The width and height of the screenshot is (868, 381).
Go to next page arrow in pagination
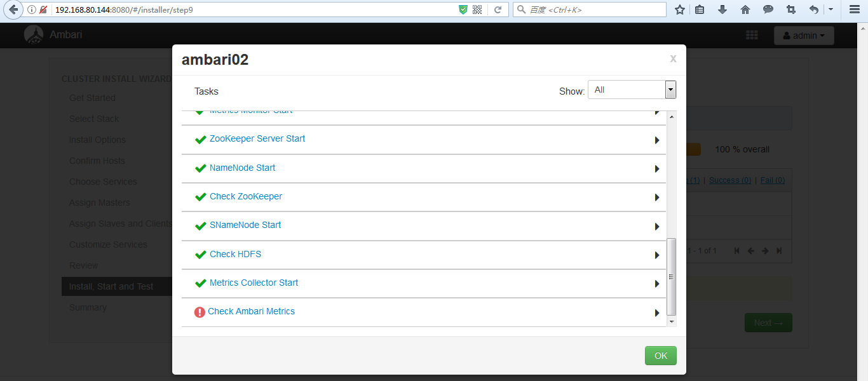[765, 251]
